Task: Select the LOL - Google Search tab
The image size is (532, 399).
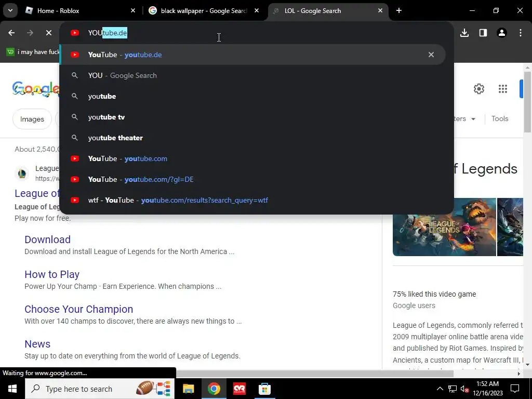Action: [328, 10]
